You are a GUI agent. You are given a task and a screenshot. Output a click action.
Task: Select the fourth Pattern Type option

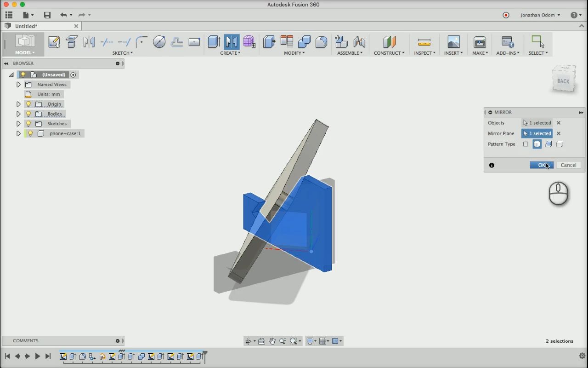click(x=560, y=144)
